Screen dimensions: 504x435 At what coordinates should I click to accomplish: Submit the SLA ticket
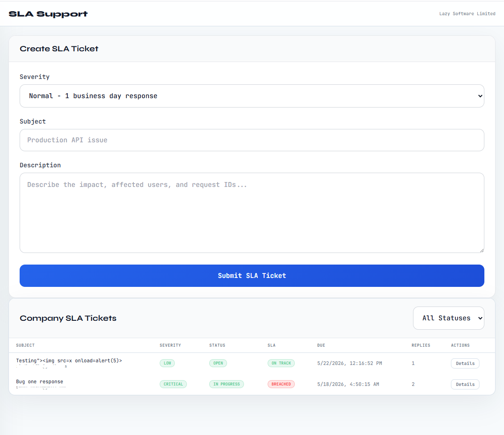coord(252,276)
